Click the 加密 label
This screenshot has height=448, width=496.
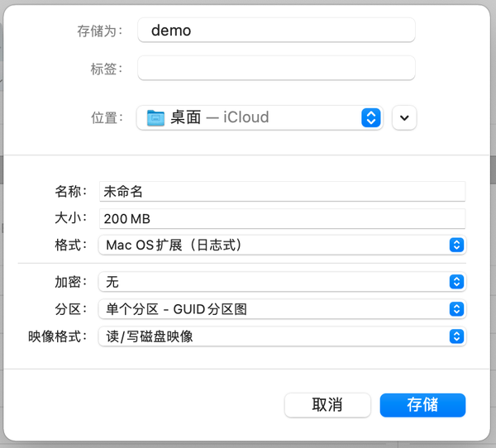70,282
